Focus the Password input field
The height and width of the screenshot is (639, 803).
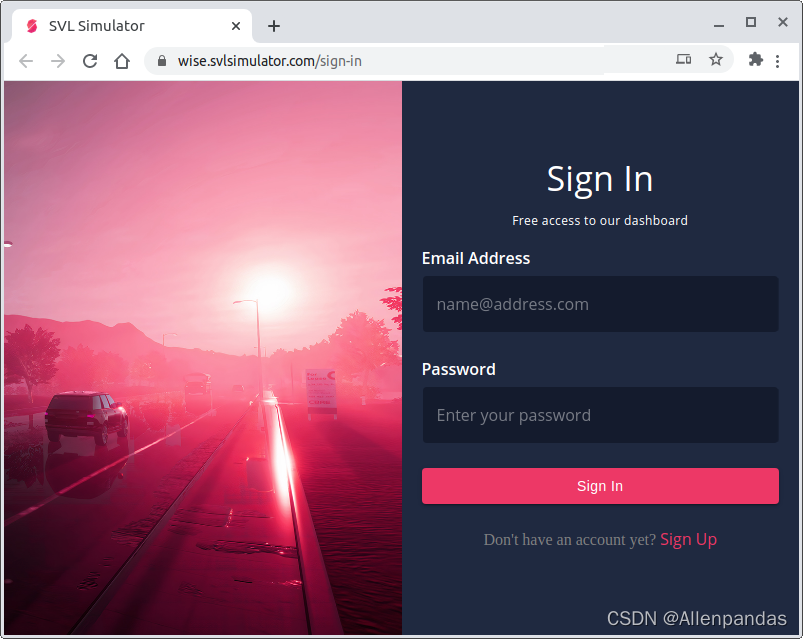[x=600, y=415]
